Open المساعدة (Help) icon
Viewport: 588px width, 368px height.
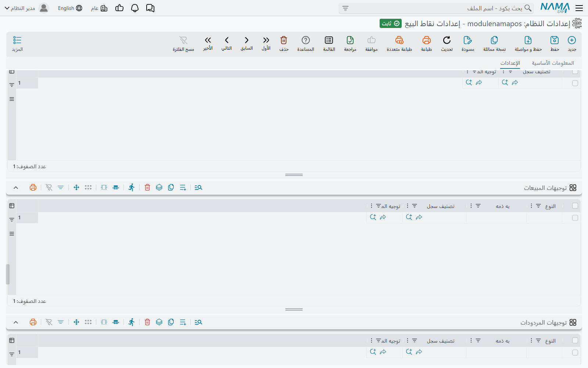(x=306, y=40)
